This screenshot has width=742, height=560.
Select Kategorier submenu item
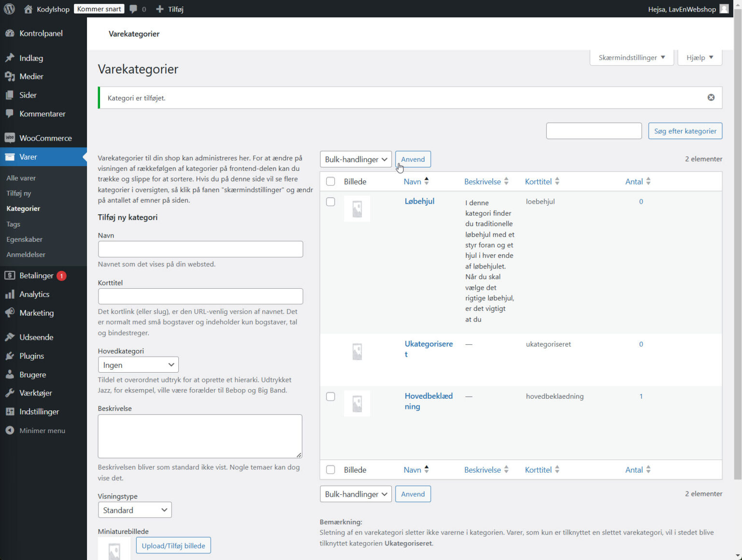point(23,209)
